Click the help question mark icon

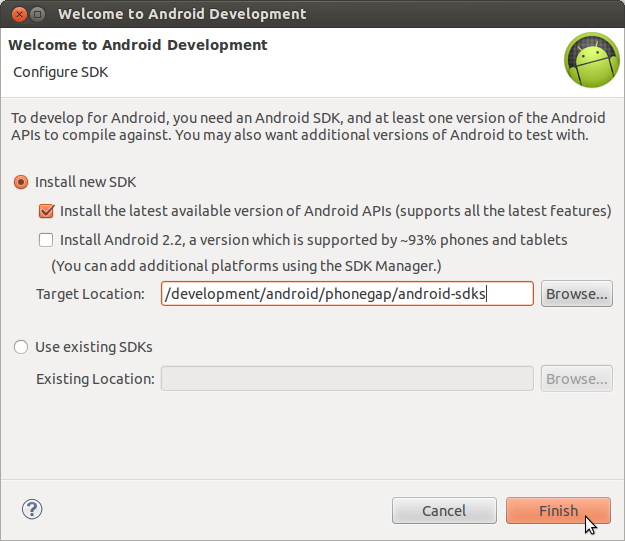[x=32, y=509]
